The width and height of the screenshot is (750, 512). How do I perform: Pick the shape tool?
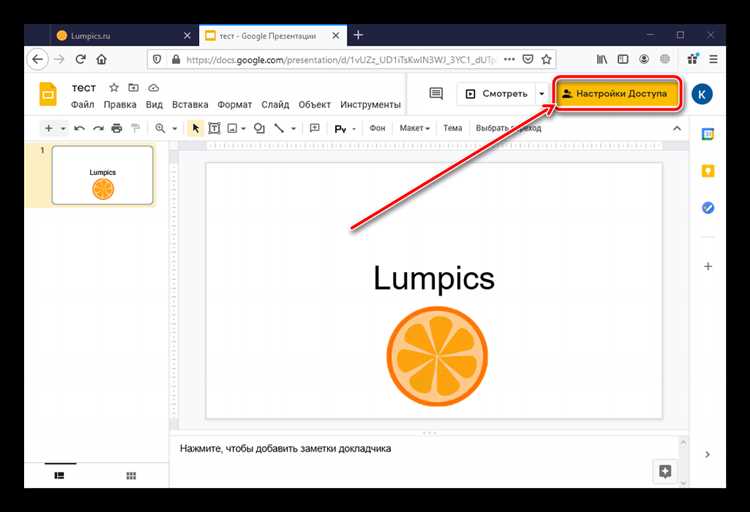pos(259,128)
